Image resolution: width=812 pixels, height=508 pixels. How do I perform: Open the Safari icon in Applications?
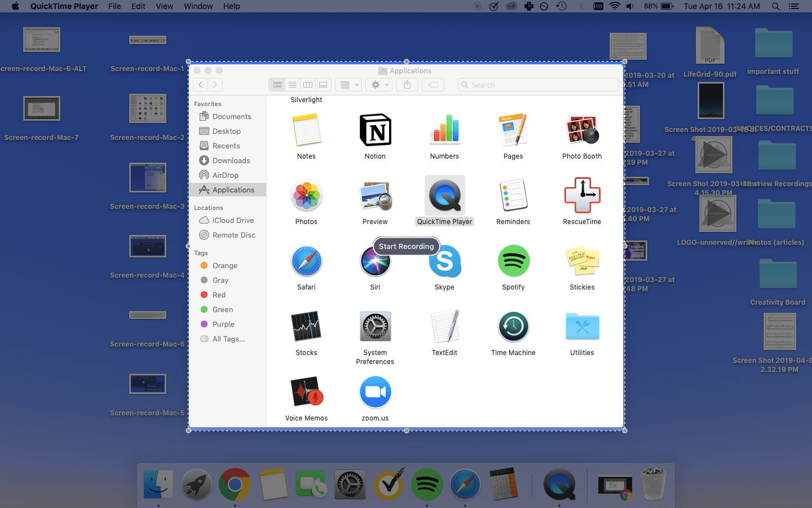tap(306, 261)
